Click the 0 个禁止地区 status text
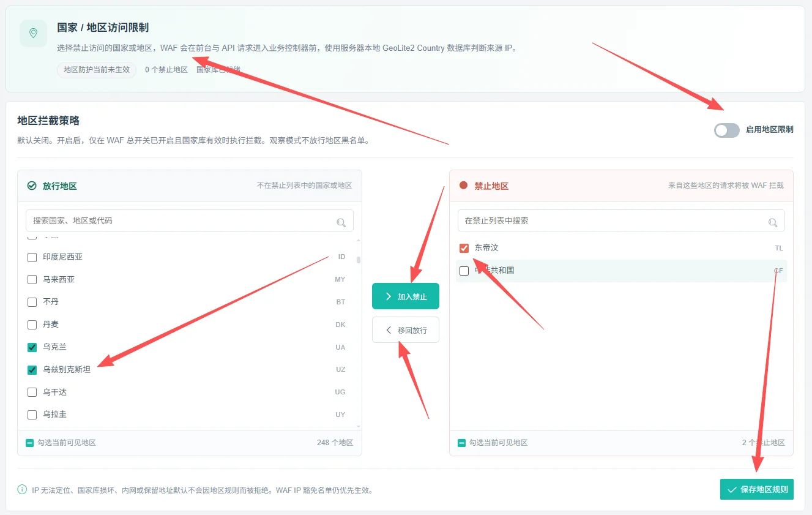812x515 pixels. (x=166, y=70)
